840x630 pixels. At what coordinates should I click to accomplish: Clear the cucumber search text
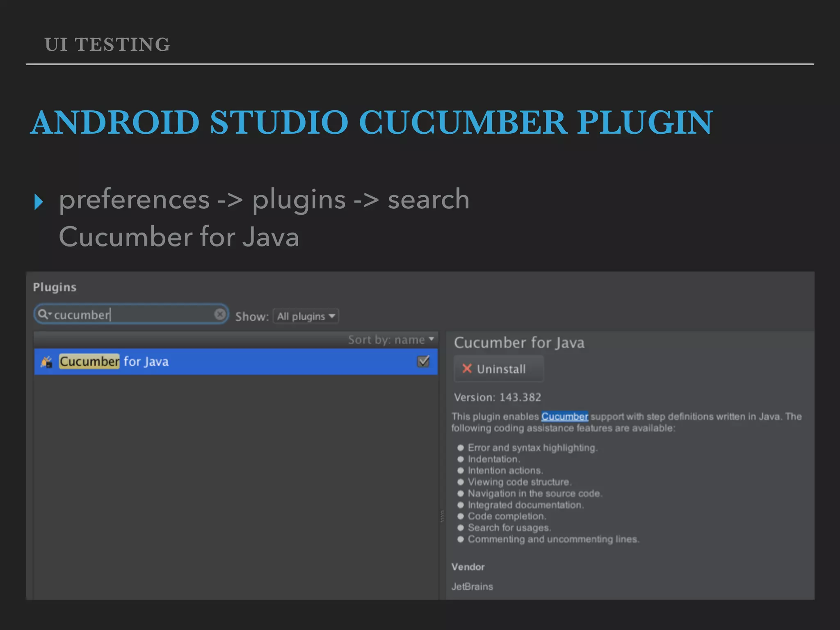click(x=220, y=314)
